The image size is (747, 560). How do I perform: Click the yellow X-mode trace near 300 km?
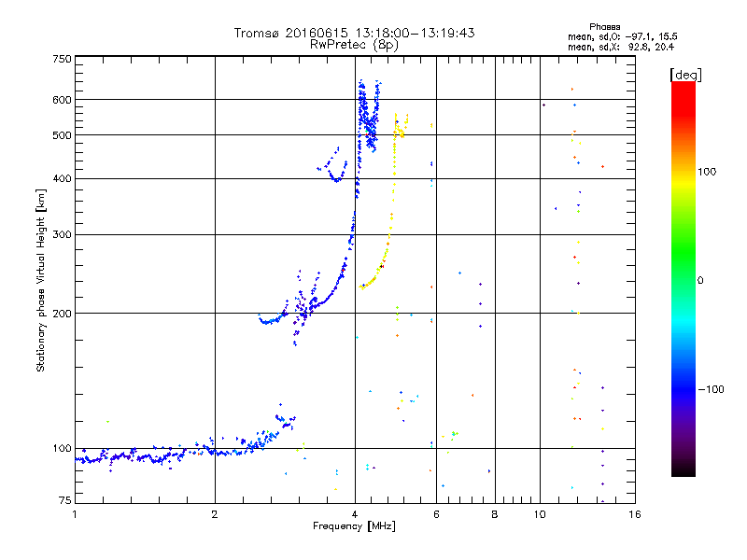coord(389,234)
